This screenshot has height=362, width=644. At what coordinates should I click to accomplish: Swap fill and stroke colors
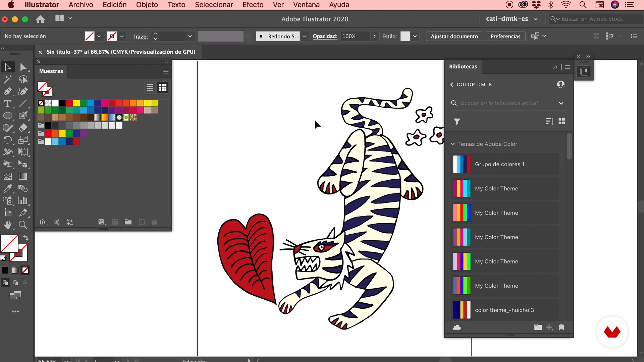(25, 238)
